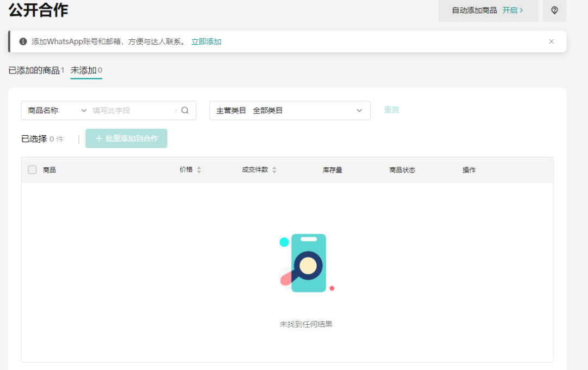The width and height of the screenshot is (588, 370).
Task: Switch to the 未添加 tab
Action: coord(86,70)
